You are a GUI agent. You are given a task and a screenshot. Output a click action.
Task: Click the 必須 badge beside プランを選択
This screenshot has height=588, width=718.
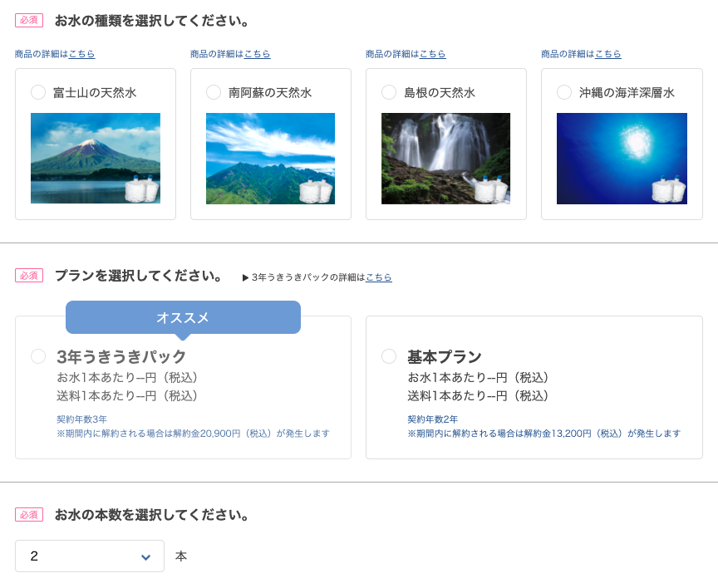coord(29,276)
